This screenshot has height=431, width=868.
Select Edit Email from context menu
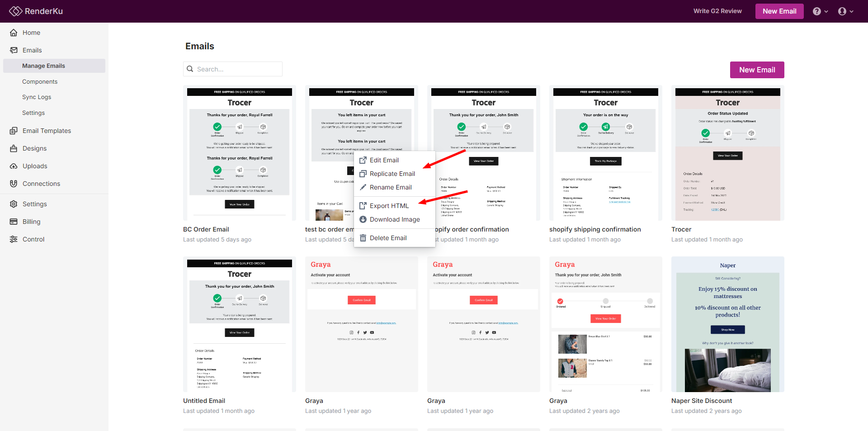point(384,160)
